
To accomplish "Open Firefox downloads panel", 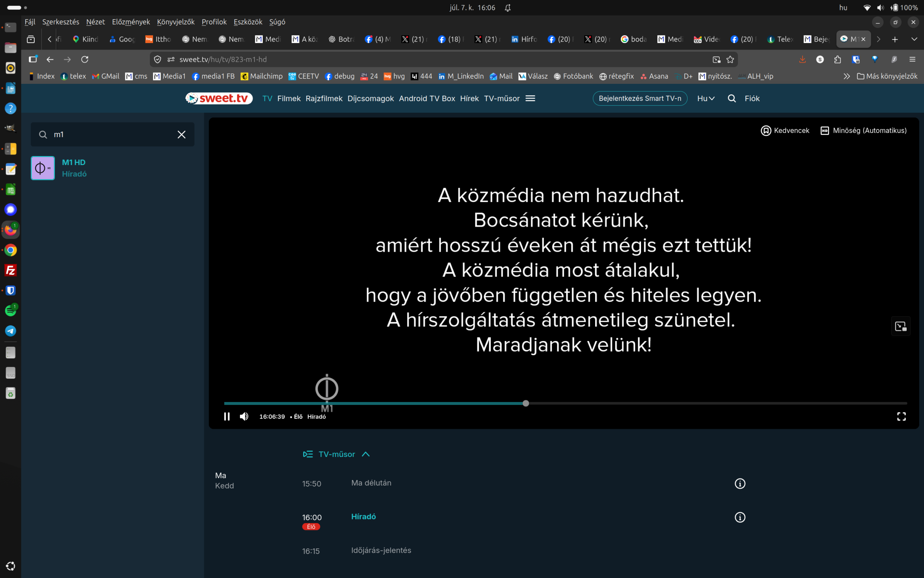I will 802,59.
